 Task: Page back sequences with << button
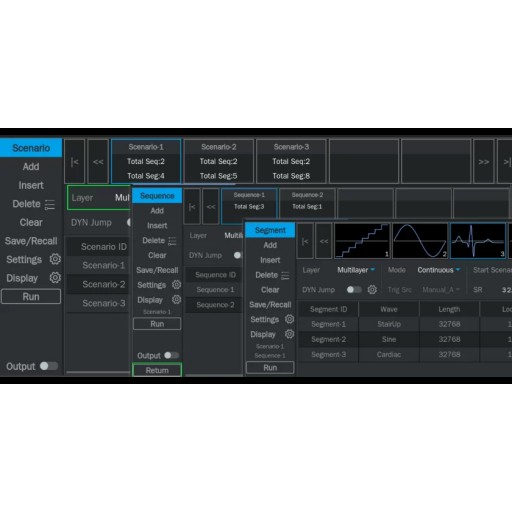point(211,207)
